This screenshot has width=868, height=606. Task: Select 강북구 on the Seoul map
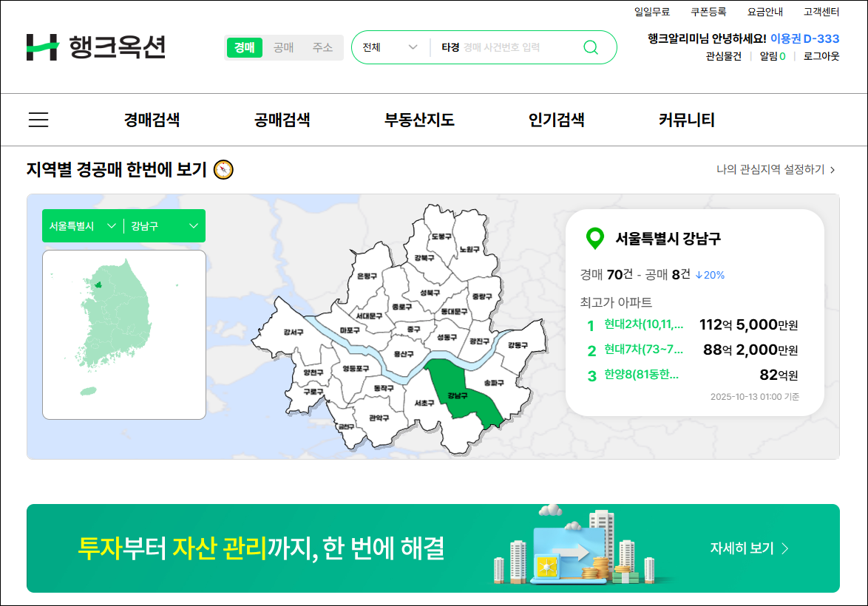424,258
